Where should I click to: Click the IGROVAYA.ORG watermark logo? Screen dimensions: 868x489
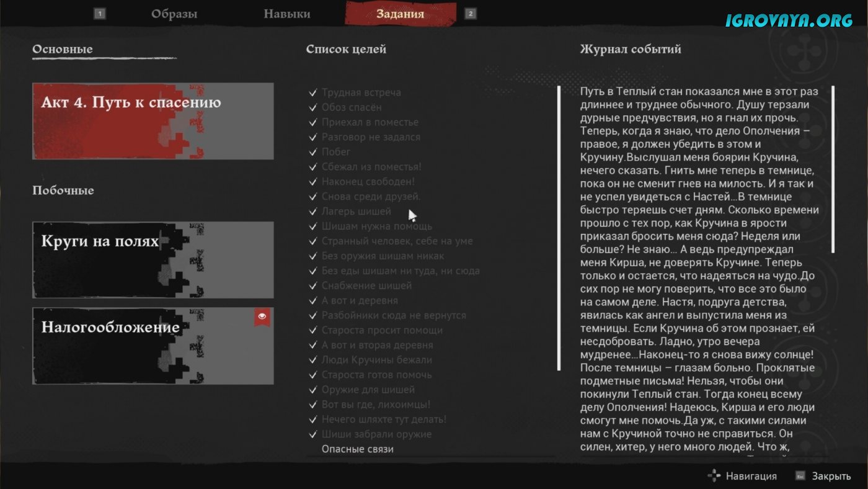(789, 20)
